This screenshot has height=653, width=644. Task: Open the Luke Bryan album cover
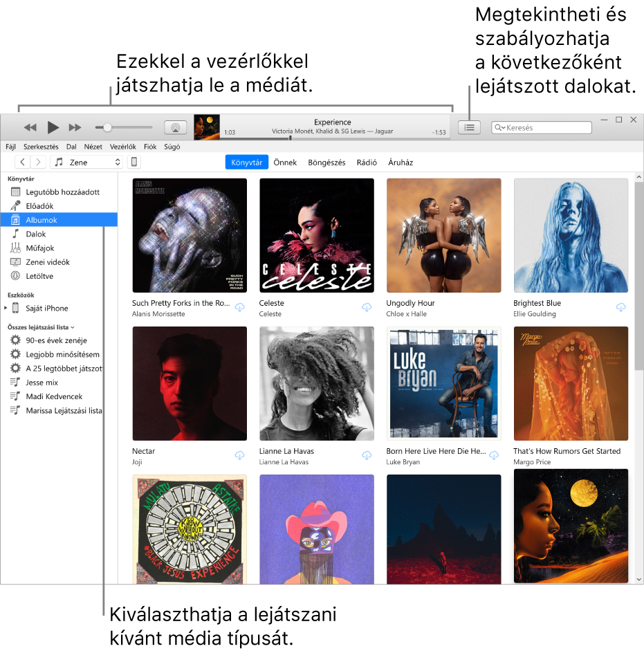point(443,383)
